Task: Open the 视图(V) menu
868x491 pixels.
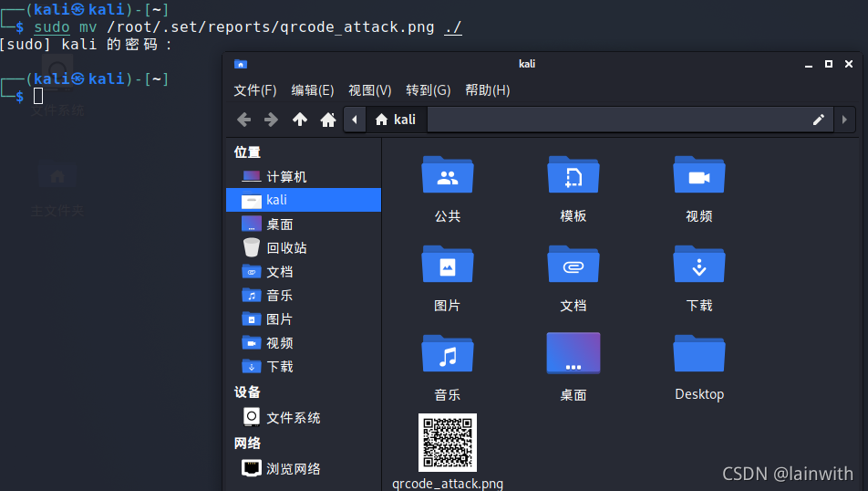Action: click(370, 90)
